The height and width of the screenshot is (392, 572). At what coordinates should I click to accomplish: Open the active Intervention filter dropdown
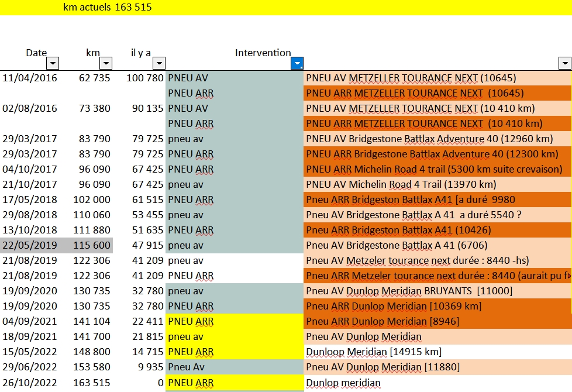pos(297,63)
